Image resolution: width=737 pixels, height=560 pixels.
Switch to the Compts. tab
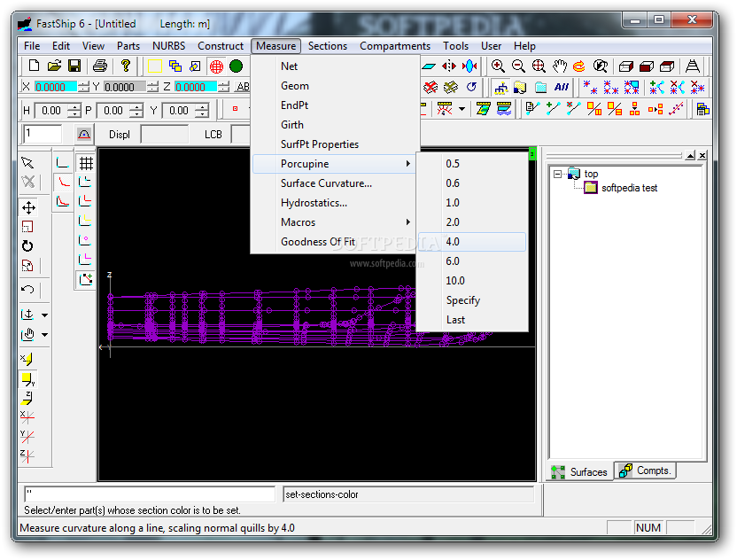pos(645,471)
